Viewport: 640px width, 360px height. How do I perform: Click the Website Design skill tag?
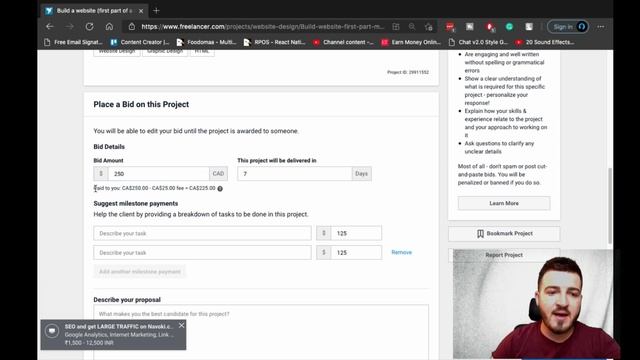click(117, 52)
